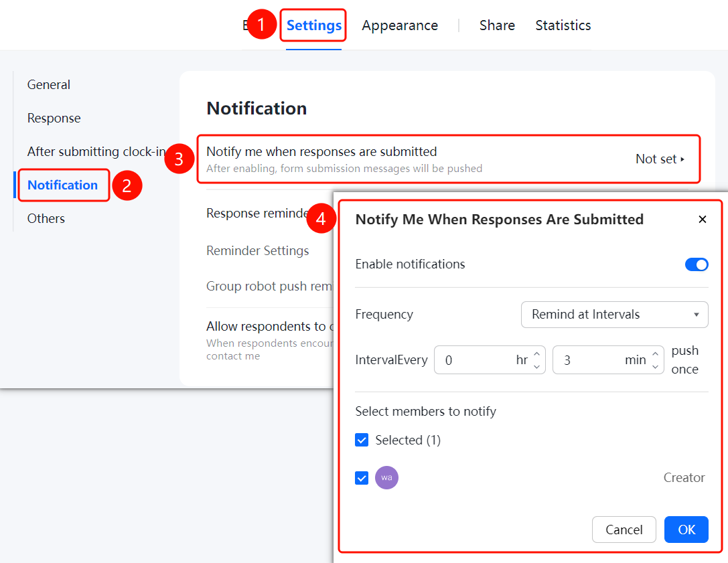Viewport: 728px width, 563px height.
Task: Go to the Others settings section
Action: [x=46, y=219]
